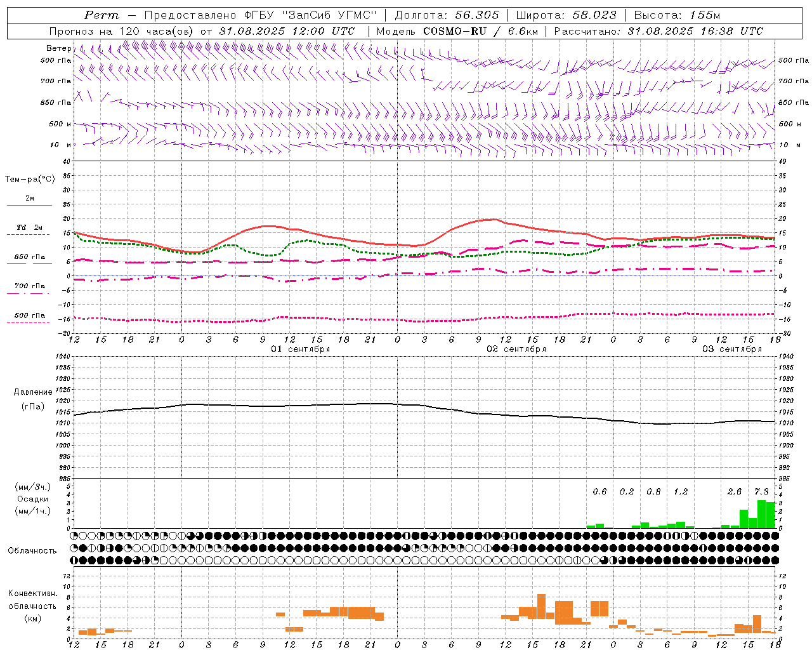Click the '(мм/3ч.)' precipitation unit label
The image size is (812, 650).
tap(33, 487)
